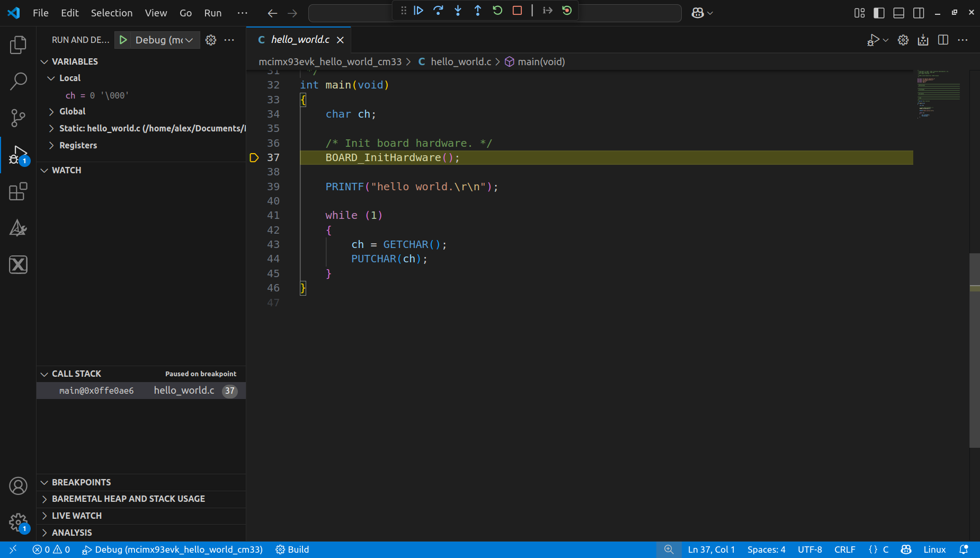Open the Source Control view

[18, 118]
